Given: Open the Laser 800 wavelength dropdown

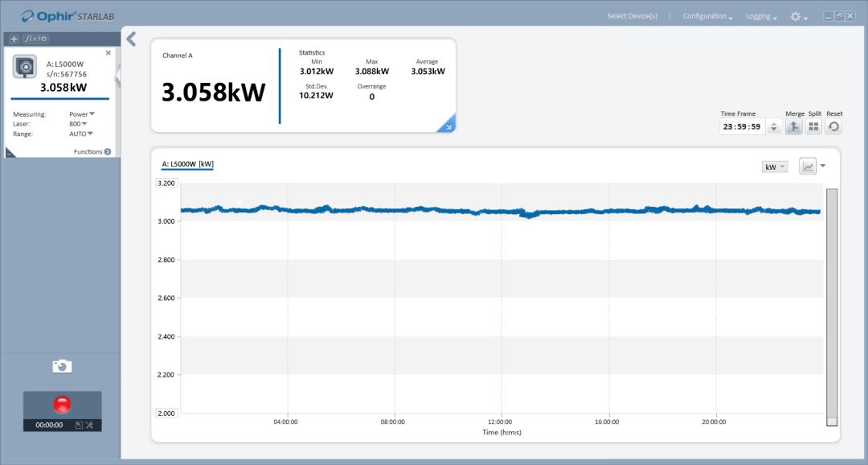Looking at the screenshot, I should click(x=78, y=124).
